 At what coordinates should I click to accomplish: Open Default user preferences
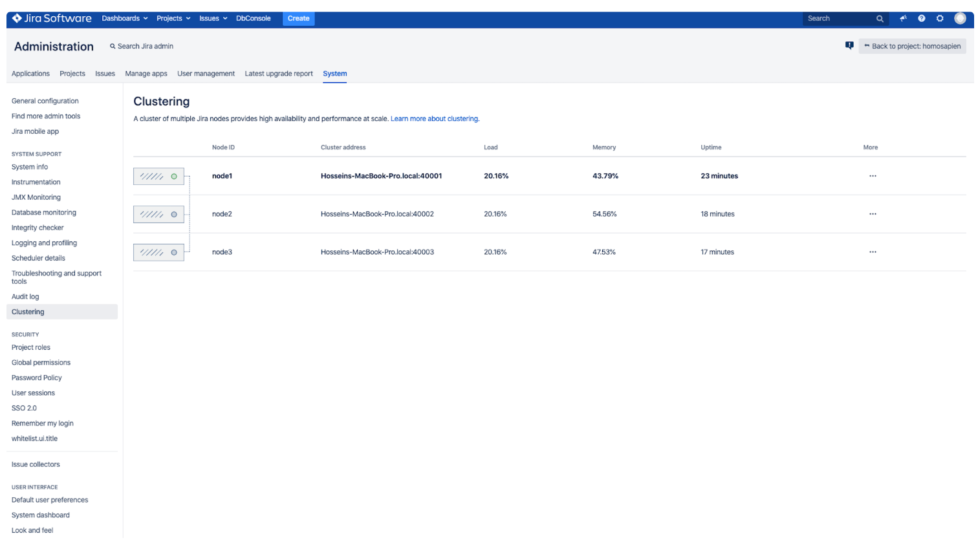[x=50, y=500]
